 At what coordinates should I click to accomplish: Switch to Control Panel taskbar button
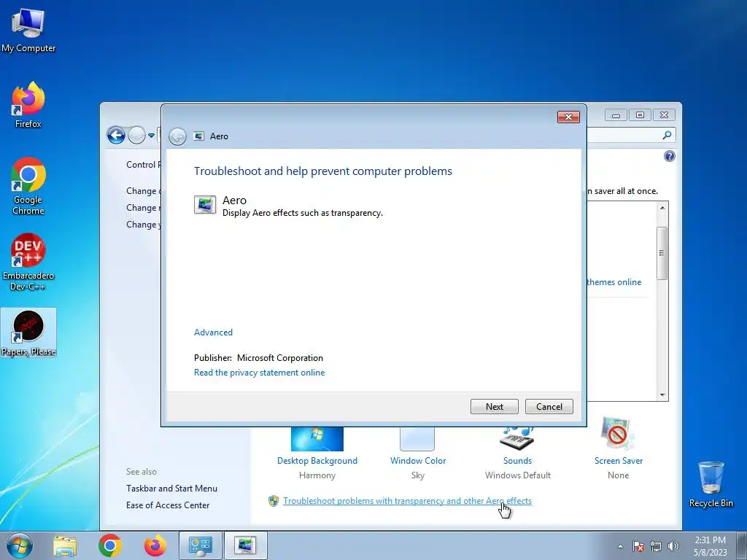[200, 545]
